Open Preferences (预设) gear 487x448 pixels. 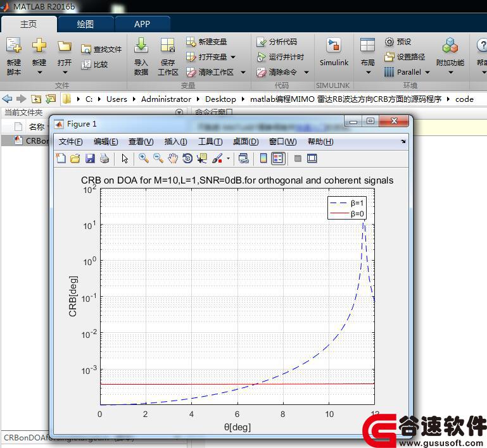pyautogui.click(x=398, y=42)
